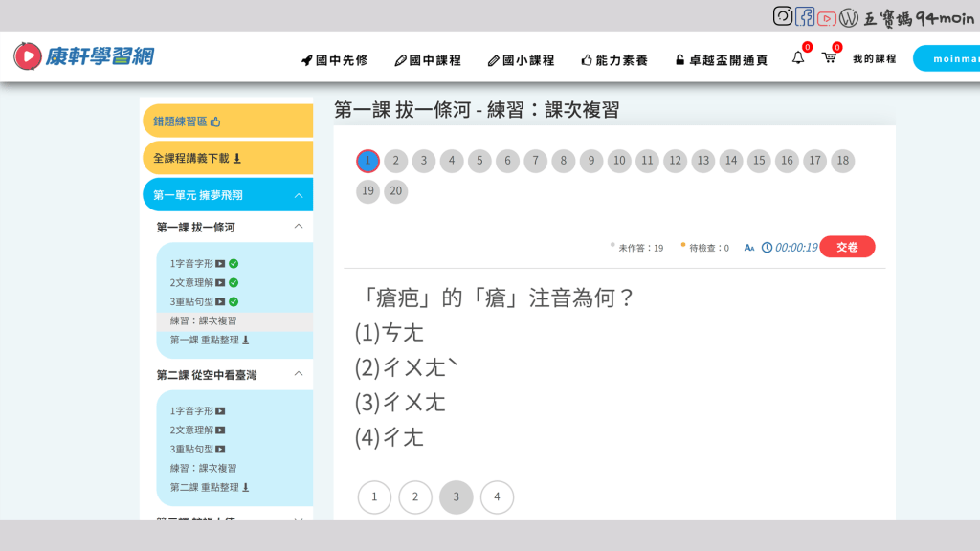Screen dimensions: 980x551
Task: Select answer option 4 circle
Action: click(497, 496)
